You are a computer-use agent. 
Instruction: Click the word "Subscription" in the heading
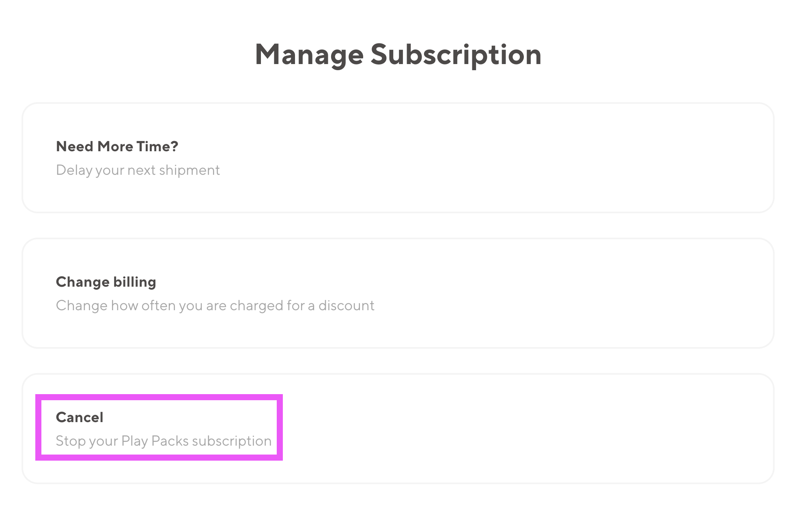click(456, 54)
